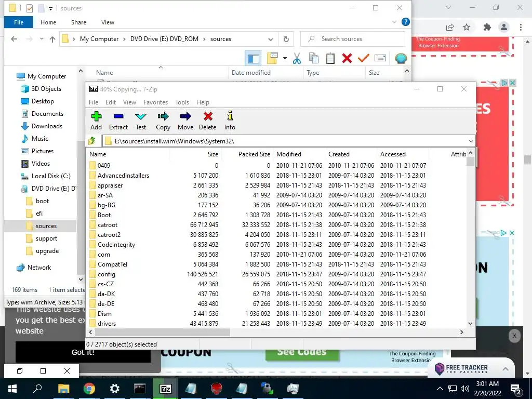Click the Chrome share page icon
Screen dimensions: 532x399
tap(450, 27)
